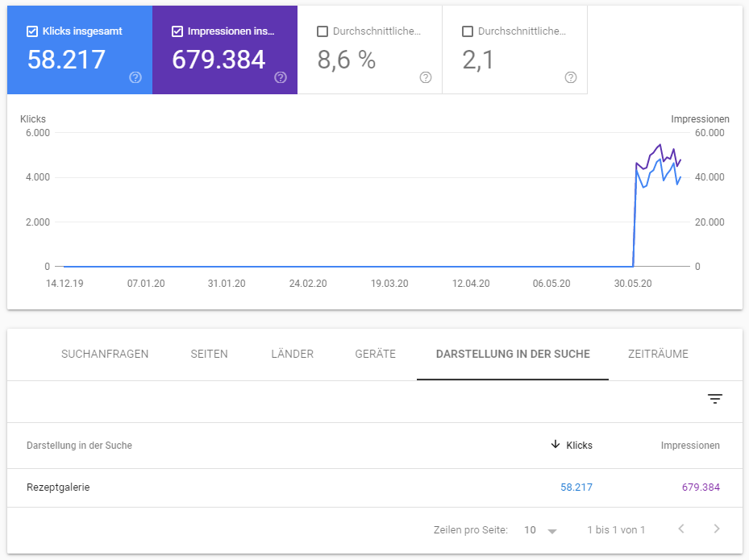
Task: Switch to the Zeiträume tab
Action: [658, 354]
